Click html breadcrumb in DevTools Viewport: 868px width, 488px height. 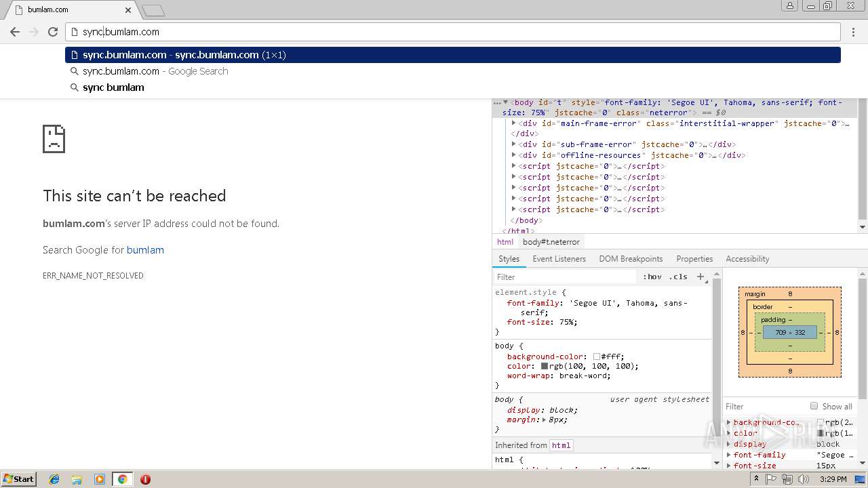[505, 242]
